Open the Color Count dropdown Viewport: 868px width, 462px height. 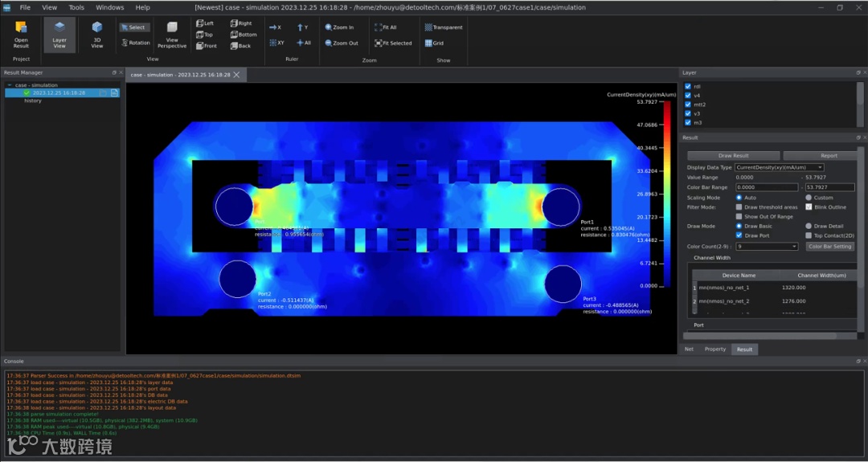(767, 247)
